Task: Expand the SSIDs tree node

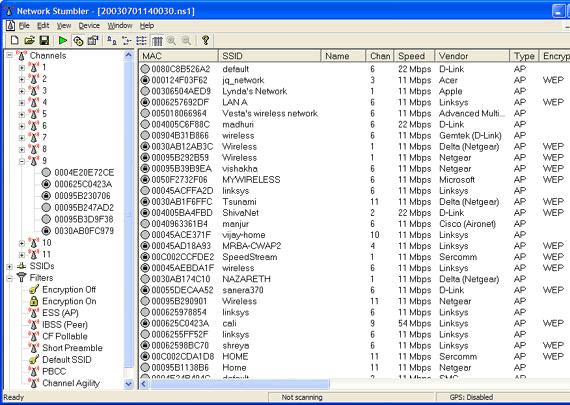Action: pyautogui.click(x=9, y=266)
